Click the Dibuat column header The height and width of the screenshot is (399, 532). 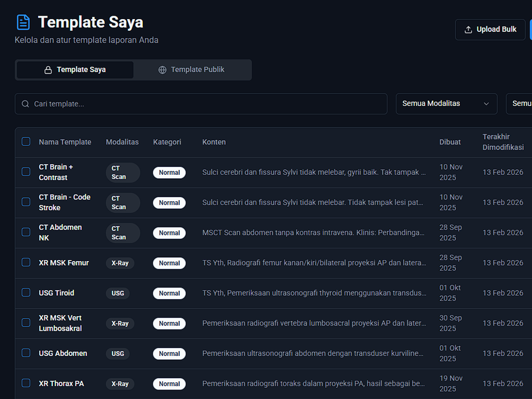pos(450,142)
